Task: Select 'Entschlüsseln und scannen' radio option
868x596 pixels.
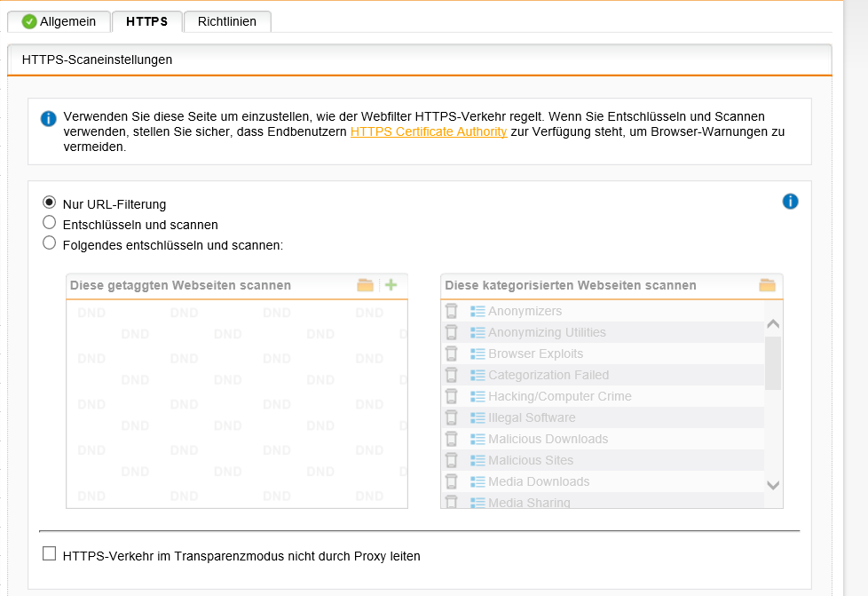Action: (50, 224)
